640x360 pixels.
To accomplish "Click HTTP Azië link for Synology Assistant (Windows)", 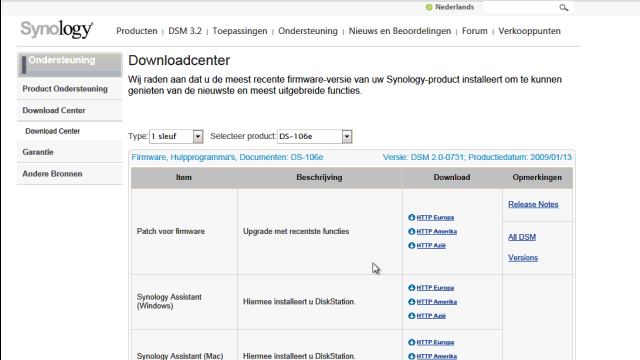I will pos(431,316).
